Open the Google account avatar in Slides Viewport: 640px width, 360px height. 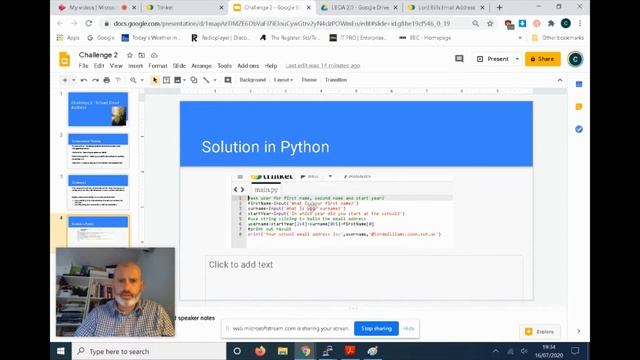coord(575,59)
